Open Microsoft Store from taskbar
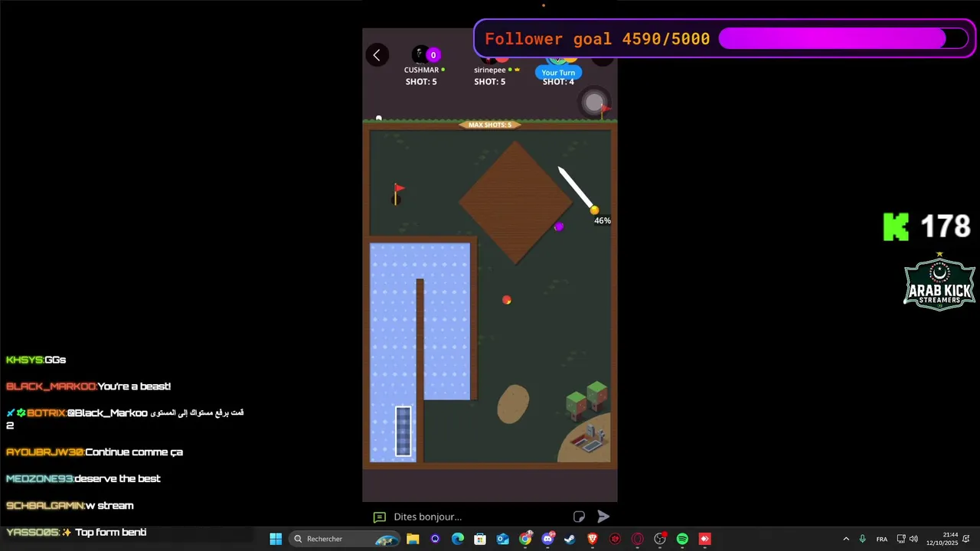Screen dimensions: 980x551 tap(480, 539)
